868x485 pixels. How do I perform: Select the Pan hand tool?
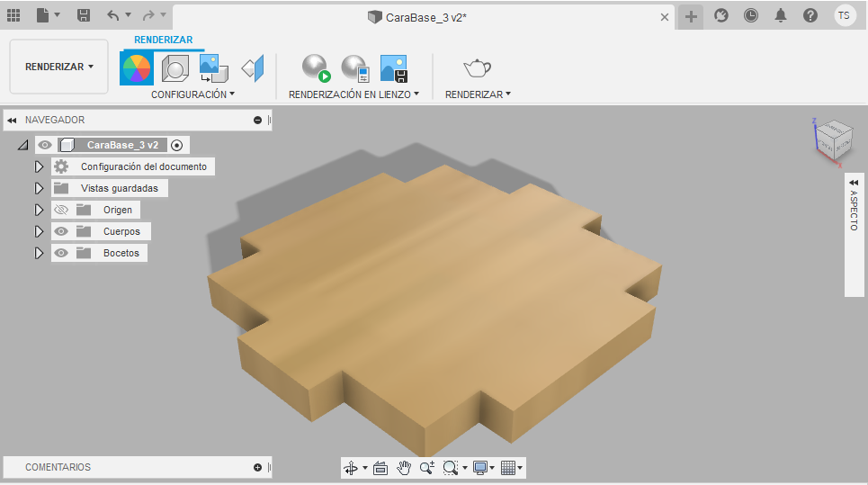404,468
